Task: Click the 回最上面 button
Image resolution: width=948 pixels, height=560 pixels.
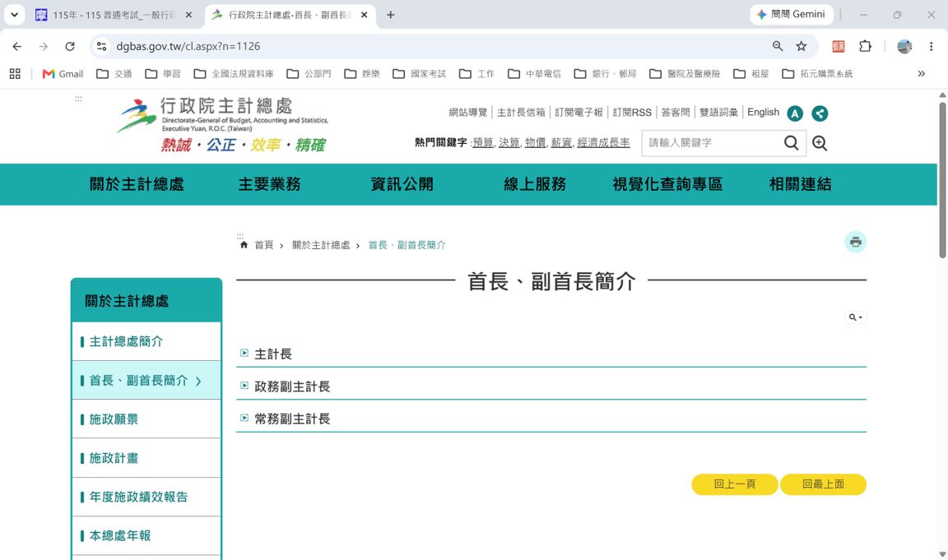Action: click(823, 484)
